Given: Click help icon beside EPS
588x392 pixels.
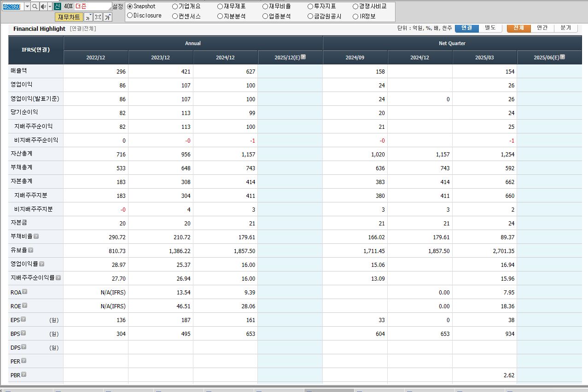Looking at the screenshot, I should pyautogui.click(x=23, y=319).
